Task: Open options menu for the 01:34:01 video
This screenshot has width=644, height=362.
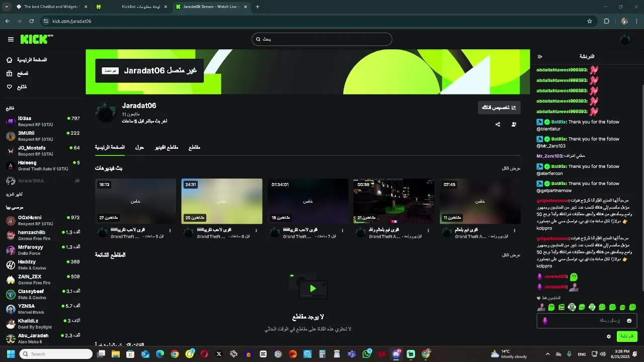Action: [342, 230]
